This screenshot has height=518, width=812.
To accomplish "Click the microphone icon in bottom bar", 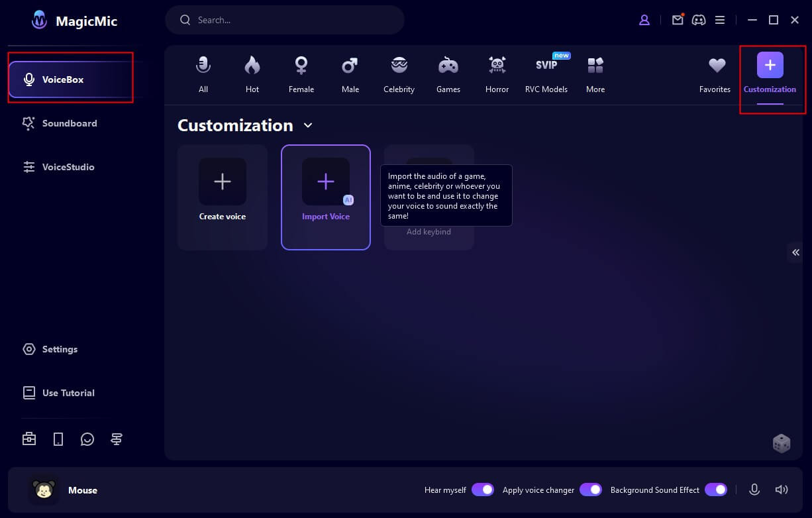I will coord(754,490).
